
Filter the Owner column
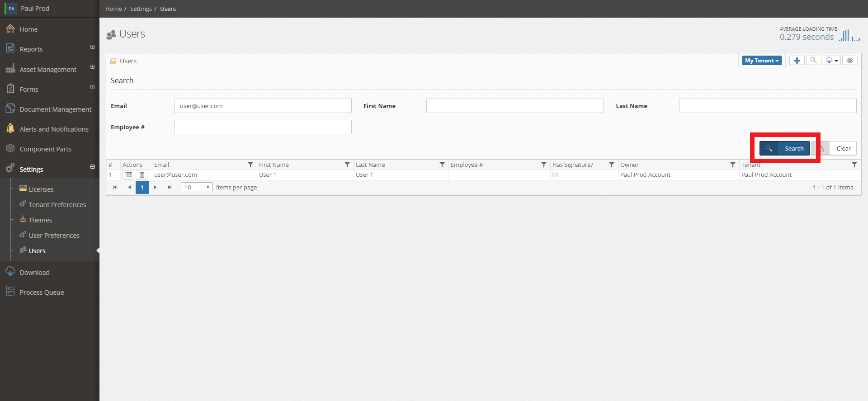point(733,165)
